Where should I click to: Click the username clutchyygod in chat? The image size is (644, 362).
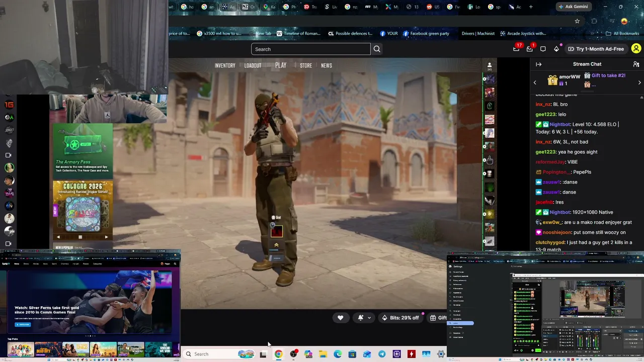tap(550, 242)
